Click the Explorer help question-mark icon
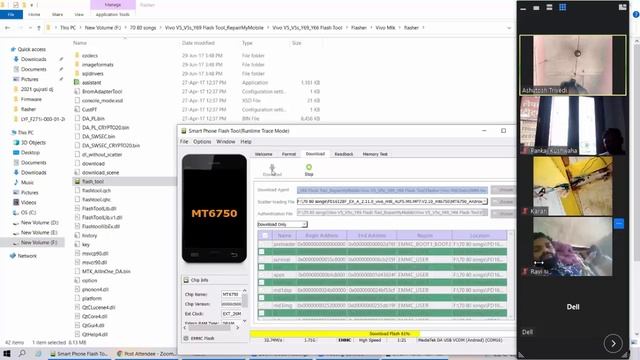The width and height of the screenshot is (640, 360). click(636, 14)
